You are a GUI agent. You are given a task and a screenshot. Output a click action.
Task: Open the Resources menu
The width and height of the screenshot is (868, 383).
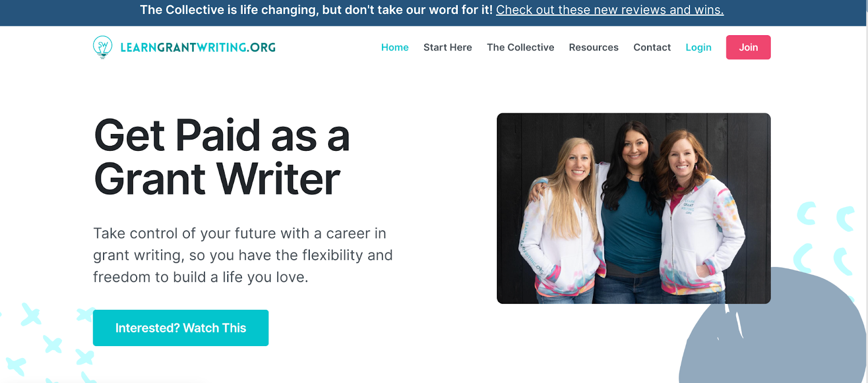pyautogui.click(x=593, y=47)
